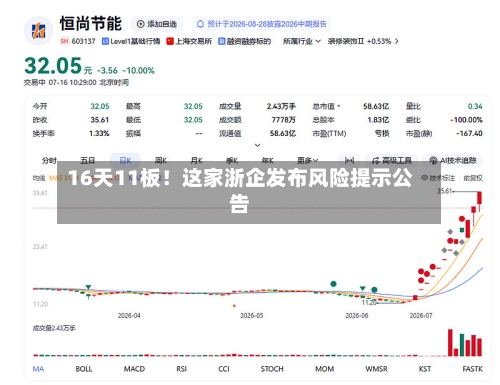Click the 前复权 adjustment option
Viewport: 500px width, 385px height.
[x=473, y=178]
